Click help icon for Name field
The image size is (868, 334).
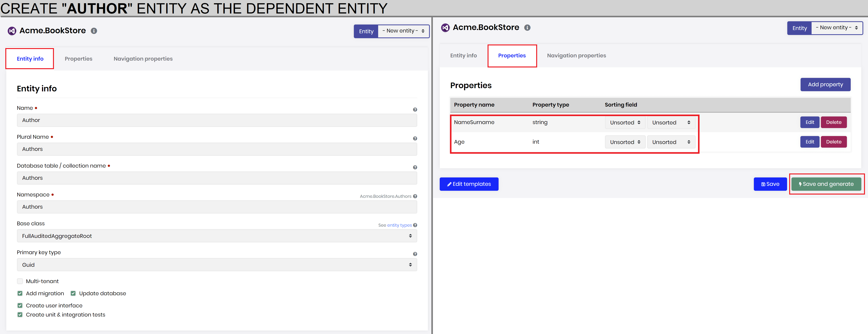(x=415, y=110)
